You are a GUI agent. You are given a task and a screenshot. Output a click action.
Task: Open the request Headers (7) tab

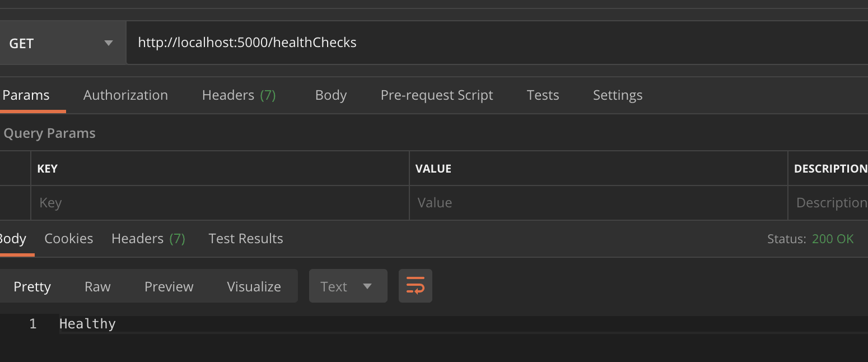[239, 95]
